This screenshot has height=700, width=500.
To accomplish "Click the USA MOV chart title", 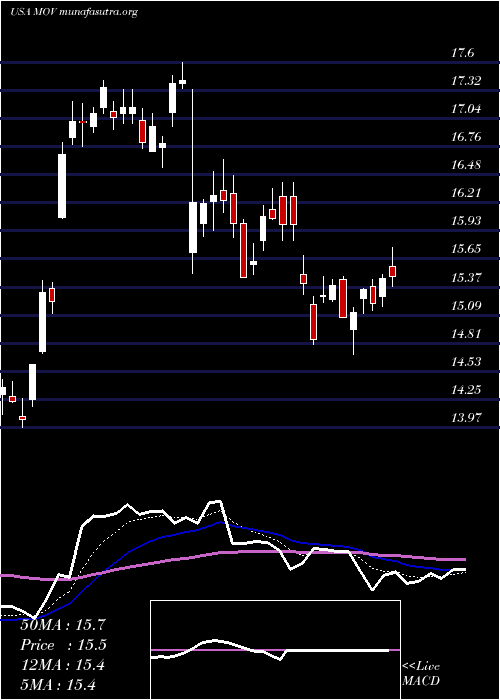I will tap(73, 12).
